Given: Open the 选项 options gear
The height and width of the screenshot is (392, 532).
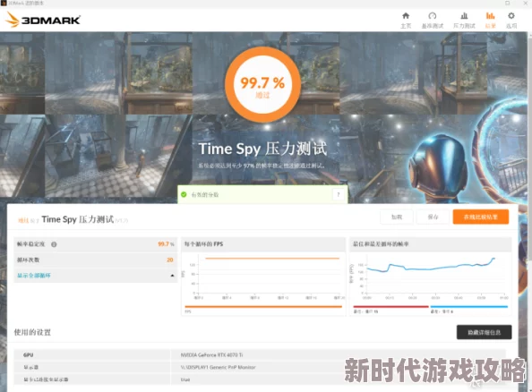Looking at the screenshot, I should click(x=511, y=20).
